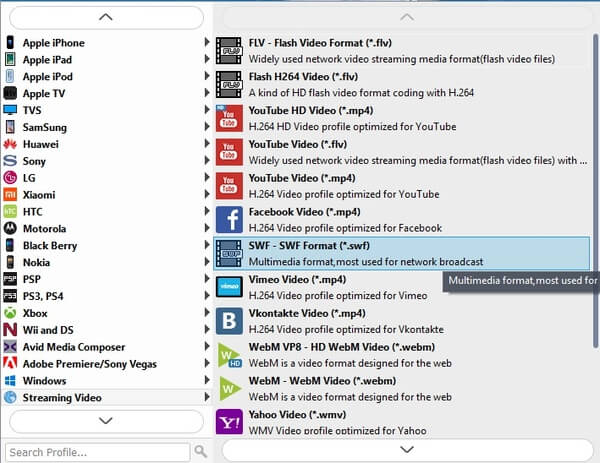Expand the Apple iPhone submenu arrow
The height and width of the screenshot is (463, 600).
[x=207, y=42]
